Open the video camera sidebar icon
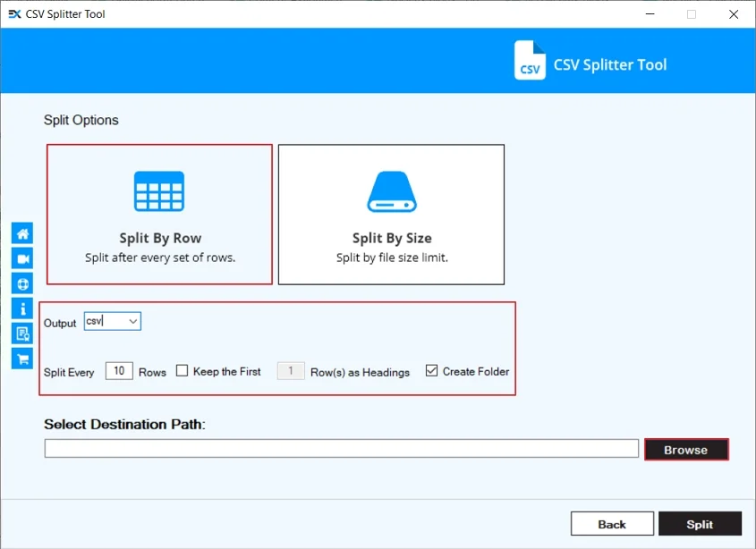Screen dimensions: 756x549 click(x=22, y=258)
